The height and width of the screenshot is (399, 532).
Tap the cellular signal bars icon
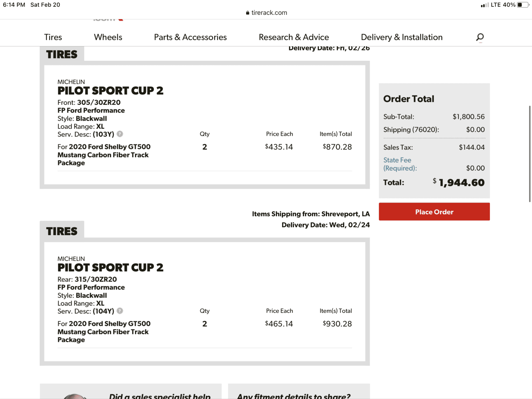pyautogui.click(x=484, y=5)
